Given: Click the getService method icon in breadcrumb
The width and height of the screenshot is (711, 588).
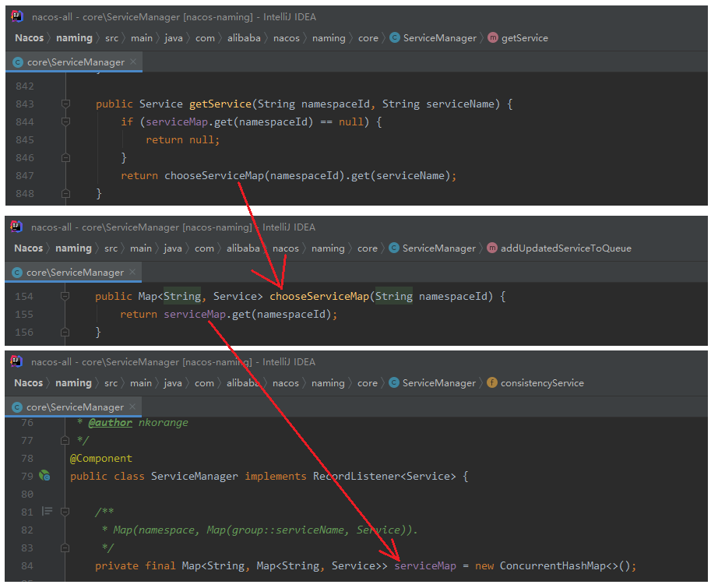Looking at the screenshot, I should tap(492, 37).
